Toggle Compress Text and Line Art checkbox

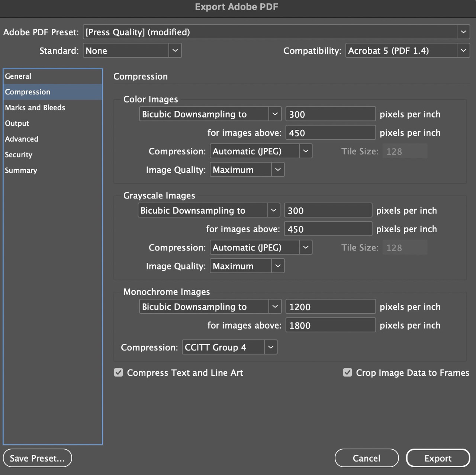point(119,372)
